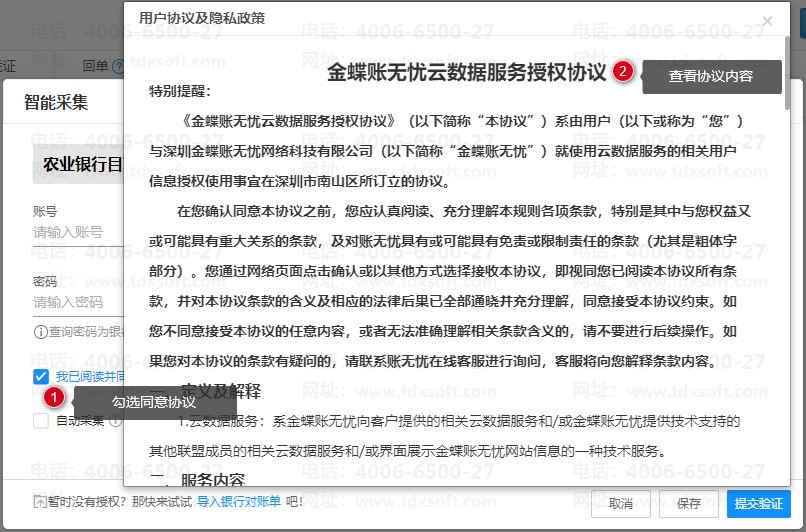806x532 pixels.
Task: Click the info icon next to 自动采集
Action: coord(116,421)
